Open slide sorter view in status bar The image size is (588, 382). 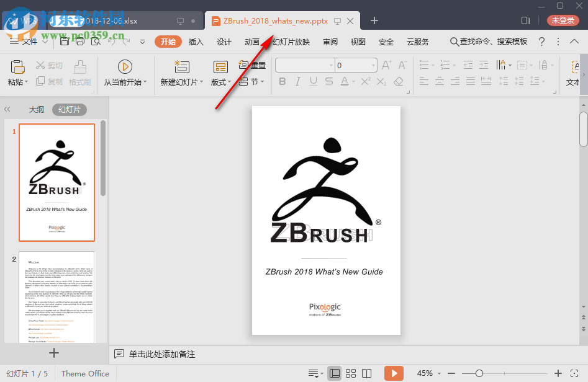(x=351, y=373)
